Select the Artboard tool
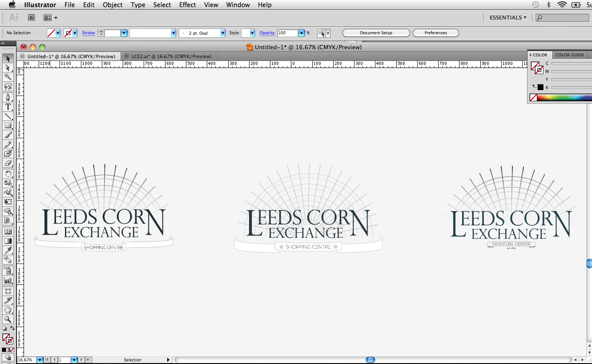 coord(8,291)
